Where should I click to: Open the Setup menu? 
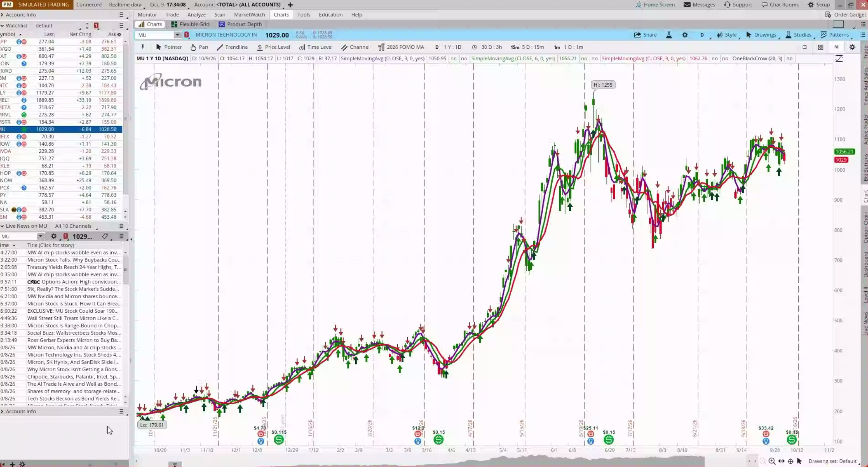[x=819, y=5]
